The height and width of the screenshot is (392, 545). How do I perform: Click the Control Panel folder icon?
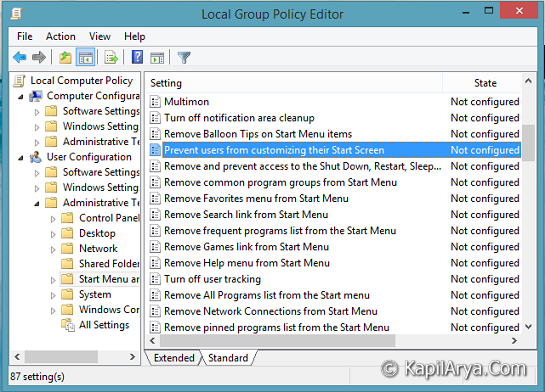pos(67,218)
